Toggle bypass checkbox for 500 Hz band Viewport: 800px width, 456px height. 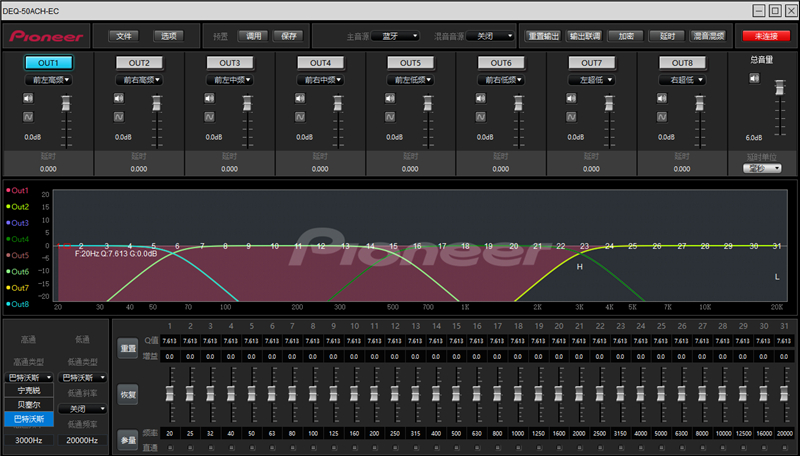456,448
